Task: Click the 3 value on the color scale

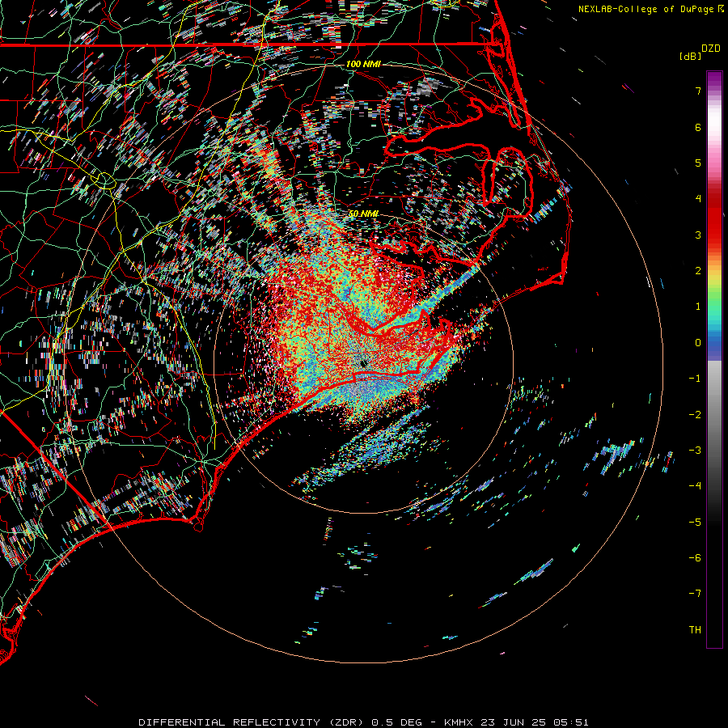Action: [x=698, y=235]
